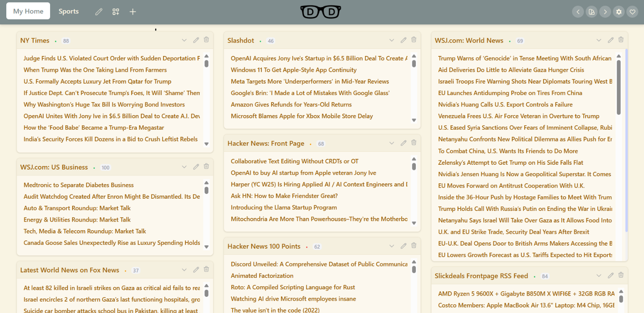Click the pages icon between the arrows

592,12
